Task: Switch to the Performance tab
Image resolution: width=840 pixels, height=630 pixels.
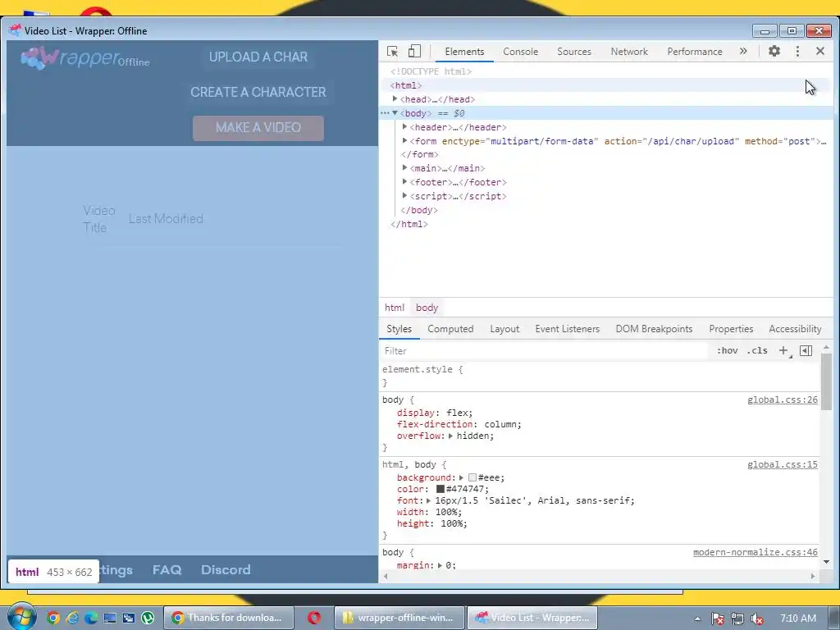Action: (694, 52)
